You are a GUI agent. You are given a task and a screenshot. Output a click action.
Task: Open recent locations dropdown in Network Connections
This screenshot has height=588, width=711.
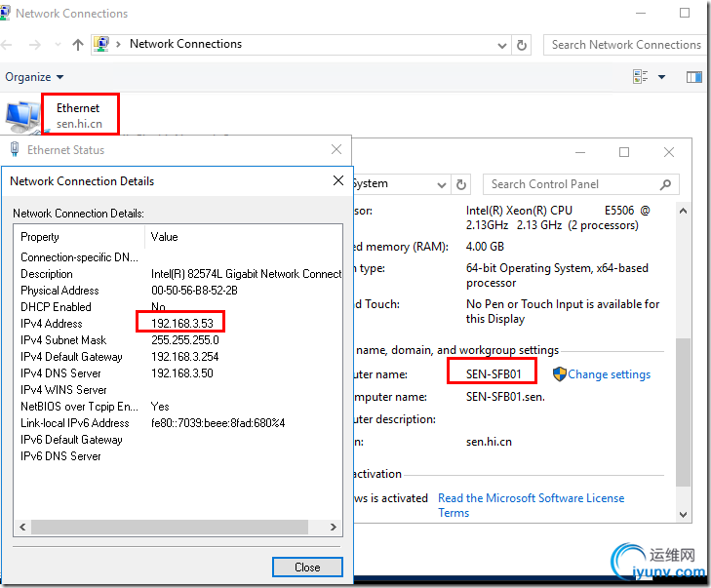[x=58, y=45]
